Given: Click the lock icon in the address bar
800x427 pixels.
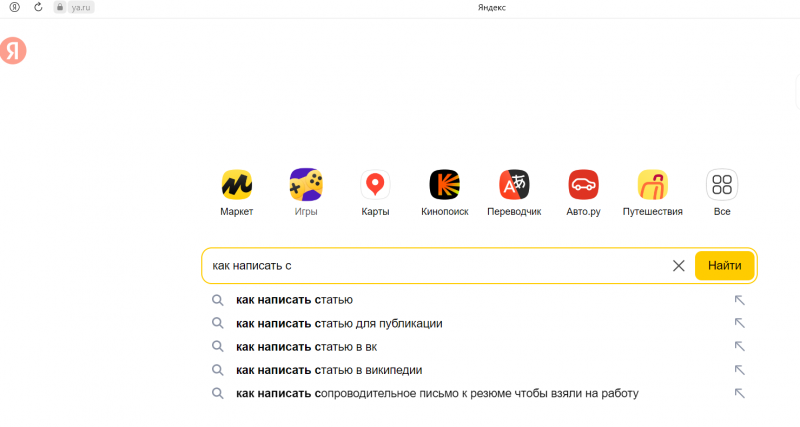Looking at the screenshot, I should click(60, 7).
